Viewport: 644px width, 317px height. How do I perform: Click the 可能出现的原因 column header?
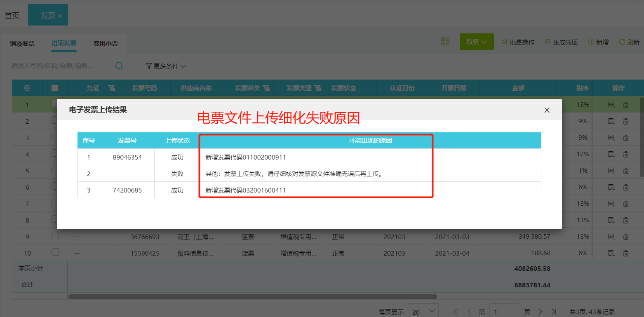pos(371,141)
